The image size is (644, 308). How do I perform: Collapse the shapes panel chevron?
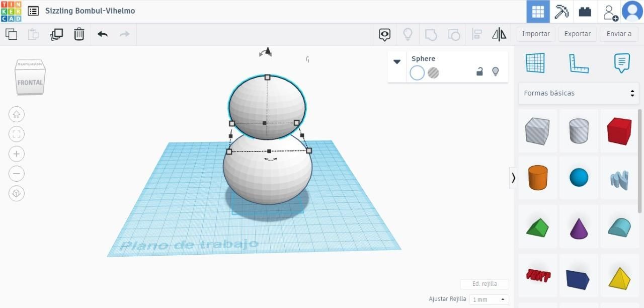click(x=513, y=178)
